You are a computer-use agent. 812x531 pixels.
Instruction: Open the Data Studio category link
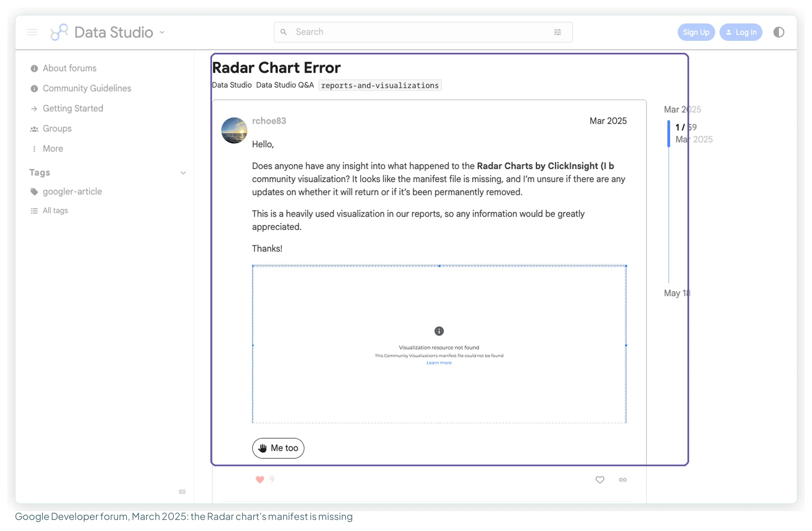[232, 85]
